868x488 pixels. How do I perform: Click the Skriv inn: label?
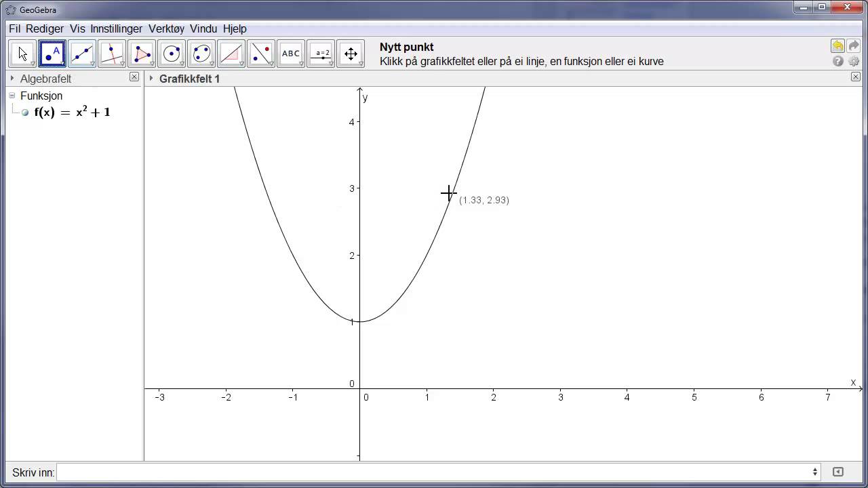(33, 472)
